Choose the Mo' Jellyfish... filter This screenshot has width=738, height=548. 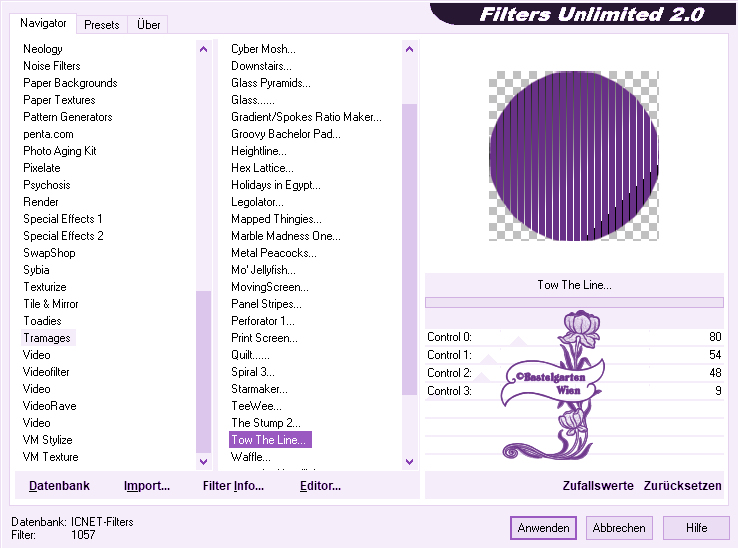point(263,270)
